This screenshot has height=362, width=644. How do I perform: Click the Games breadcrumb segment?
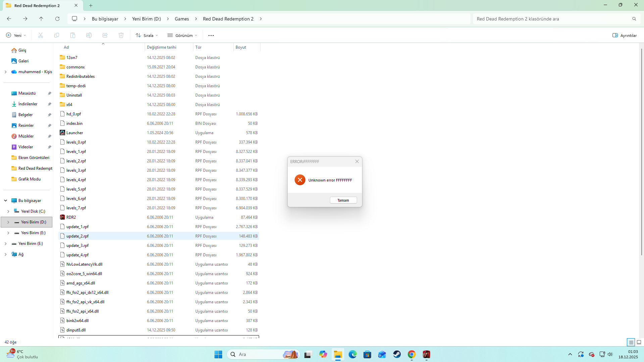182,19
